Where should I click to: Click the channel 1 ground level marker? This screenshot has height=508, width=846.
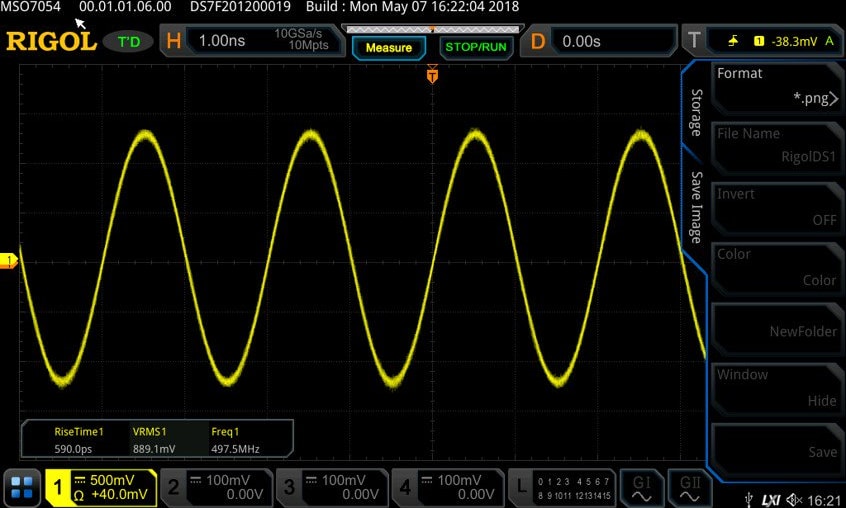coord(9,260)
